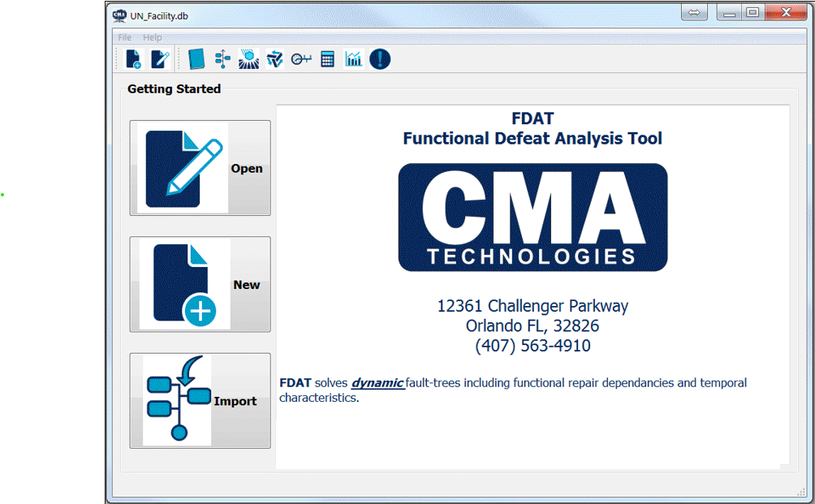The width and height of the screenshot is (815, 504).
Task: Click the Edit Database toolbar icon
Action: 160,58
